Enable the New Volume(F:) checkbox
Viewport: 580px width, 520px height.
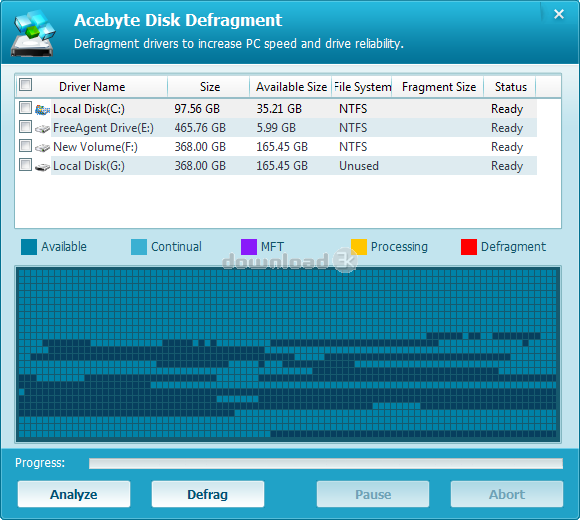pyautogui.click(x=26, y=146)
